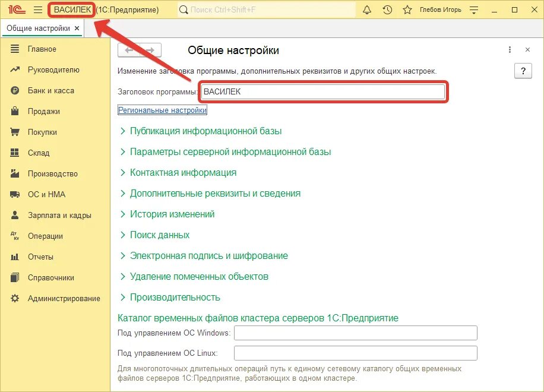Click the Администрирование gear icon

(x=15, y=298)
